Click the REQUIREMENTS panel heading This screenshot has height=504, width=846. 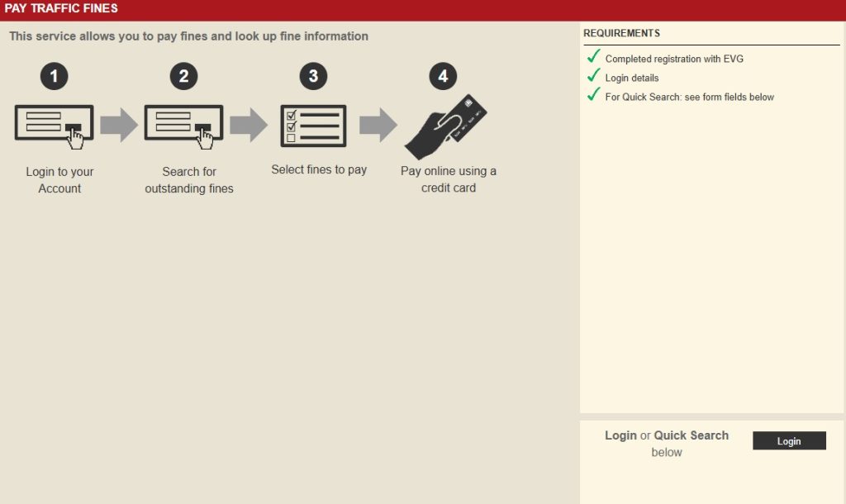(622, 33)
